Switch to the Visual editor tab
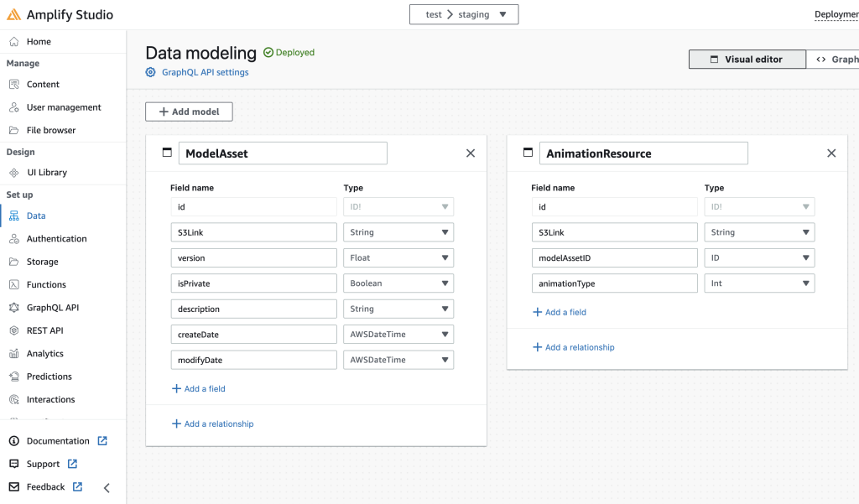The height and width of the screenshot is (504, 859). (747, 59)
